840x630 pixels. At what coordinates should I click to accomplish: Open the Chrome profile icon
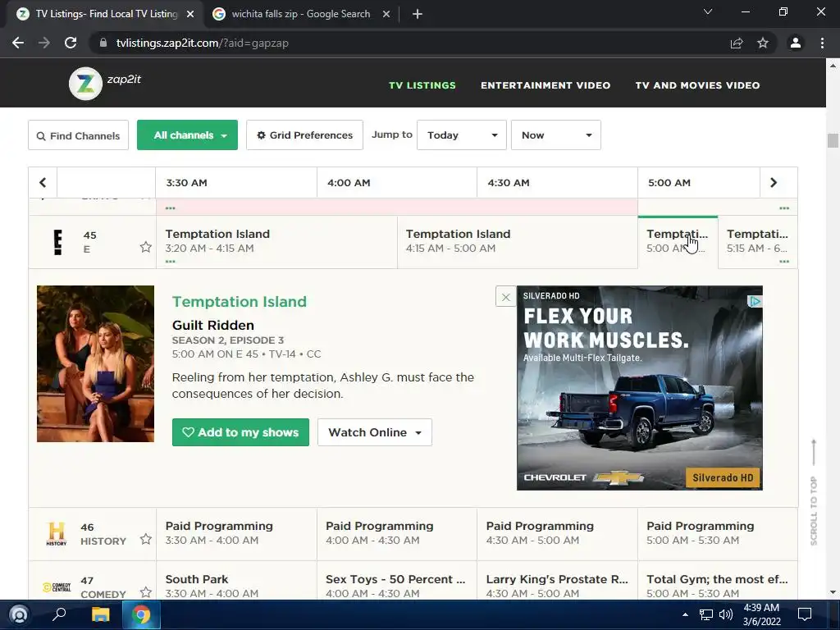796,43
